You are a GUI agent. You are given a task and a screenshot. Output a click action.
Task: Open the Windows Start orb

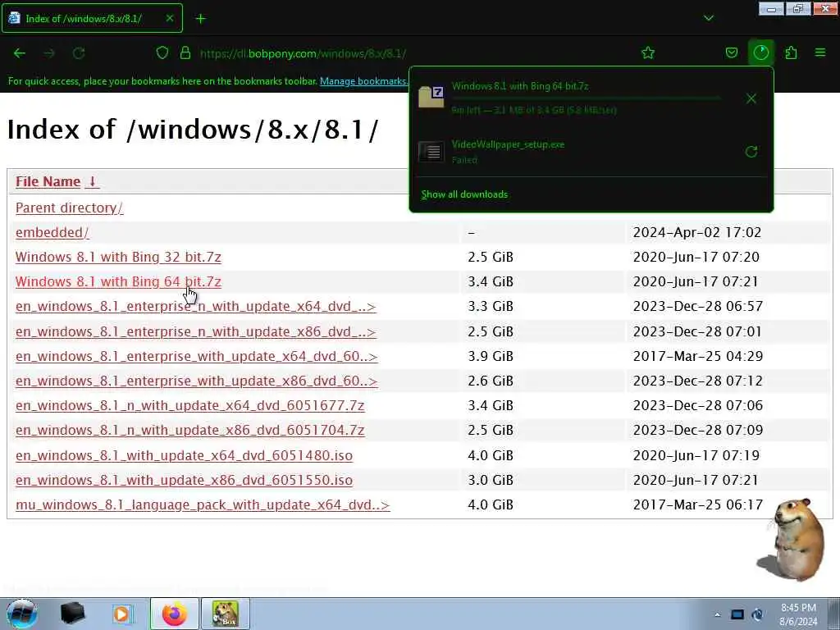click(21, 614)
